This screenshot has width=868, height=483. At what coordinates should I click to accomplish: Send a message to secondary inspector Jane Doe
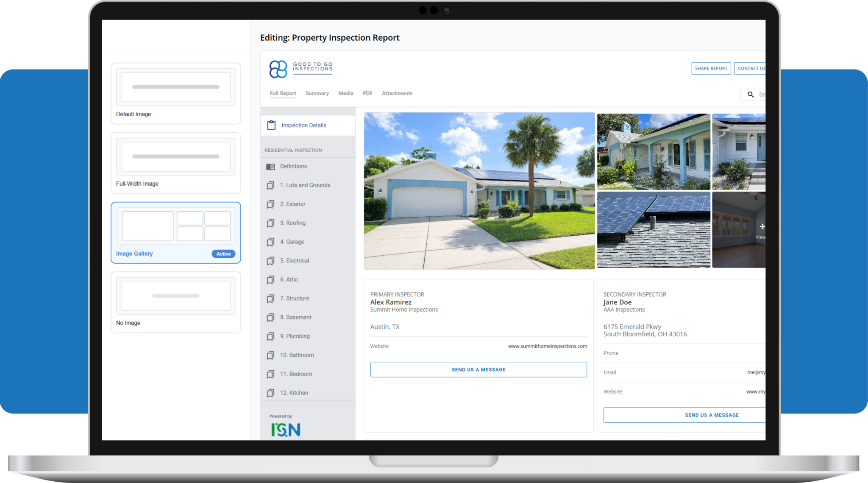(x=684, y=415)
